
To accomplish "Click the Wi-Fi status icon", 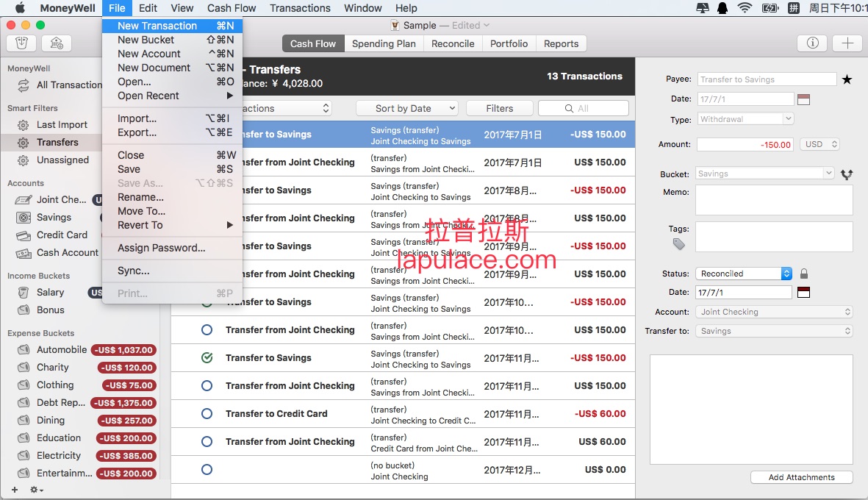I will click(x=745, y=8).
